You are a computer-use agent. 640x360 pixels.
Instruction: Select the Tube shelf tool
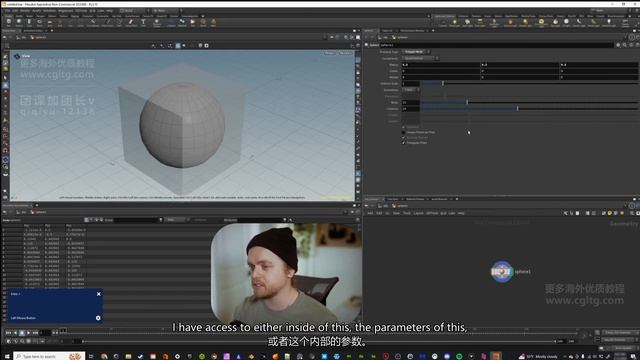coord(29,22)
